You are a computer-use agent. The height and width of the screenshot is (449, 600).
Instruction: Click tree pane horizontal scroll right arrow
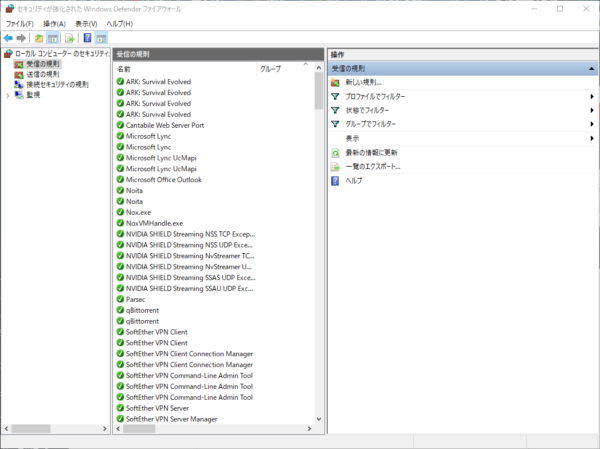pos(104,429)
